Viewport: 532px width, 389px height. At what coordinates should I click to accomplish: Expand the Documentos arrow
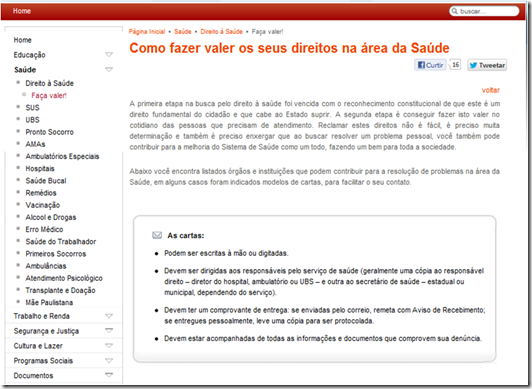[109, 375]
